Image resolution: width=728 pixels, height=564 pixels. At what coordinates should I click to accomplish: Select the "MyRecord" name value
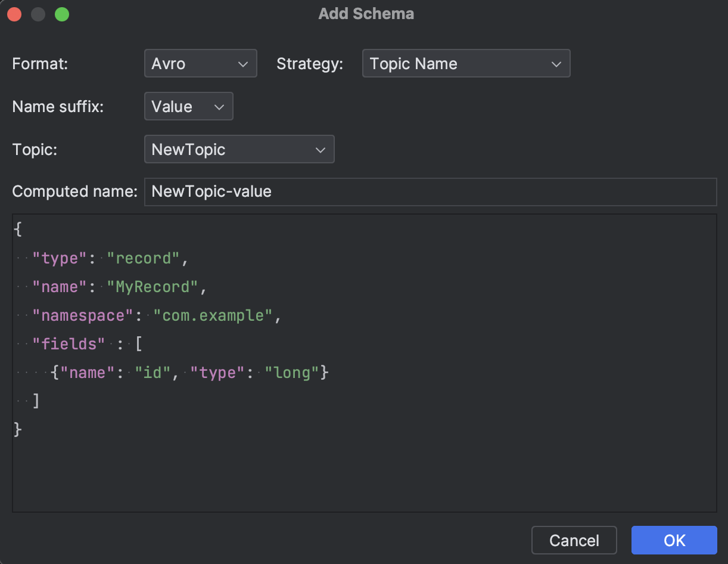tap(154, 287)
